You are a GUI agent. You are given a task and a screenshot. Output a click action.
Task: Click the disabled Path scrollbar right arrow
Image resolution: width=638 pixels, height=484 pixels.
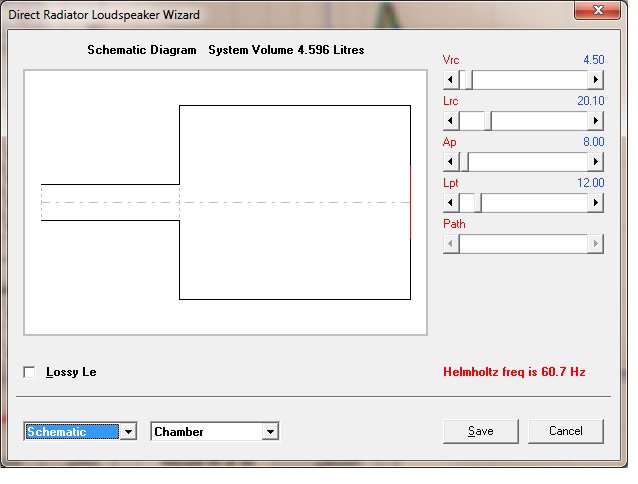pos(595,244)
